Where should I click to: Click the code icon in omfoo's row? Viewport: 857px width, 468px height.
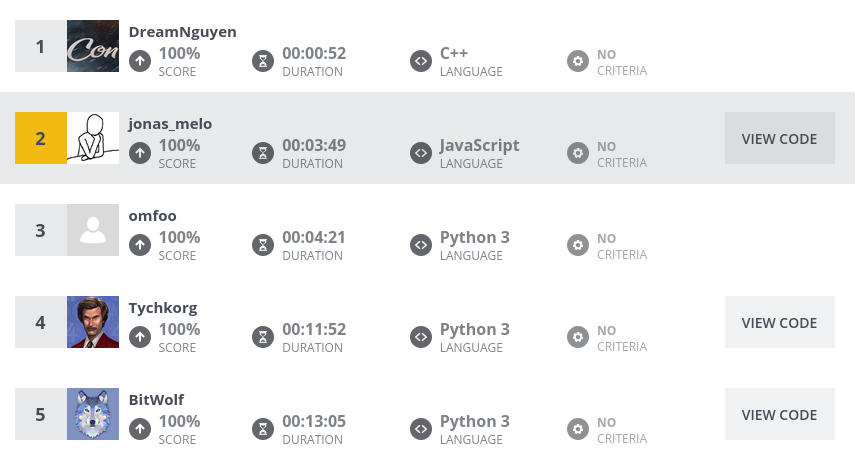tap(421, 245)
